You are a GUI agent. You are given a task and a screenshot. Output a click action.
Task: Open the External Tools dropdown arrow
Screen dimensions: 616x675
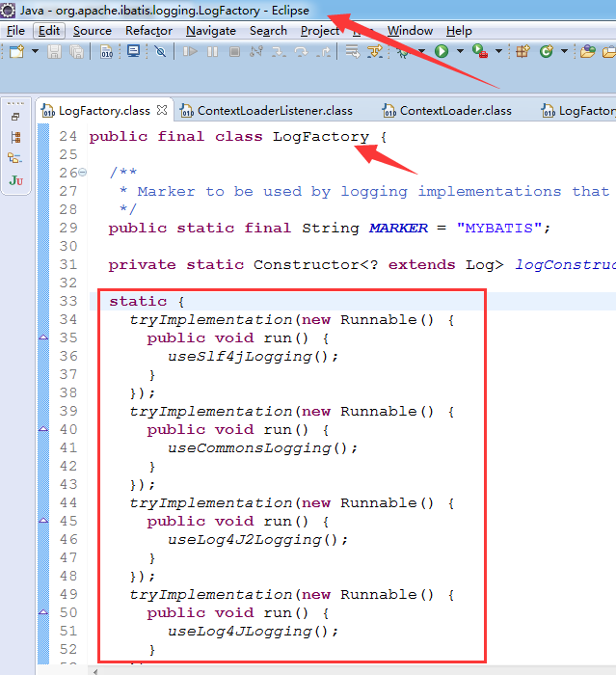[x=498, y=52]
